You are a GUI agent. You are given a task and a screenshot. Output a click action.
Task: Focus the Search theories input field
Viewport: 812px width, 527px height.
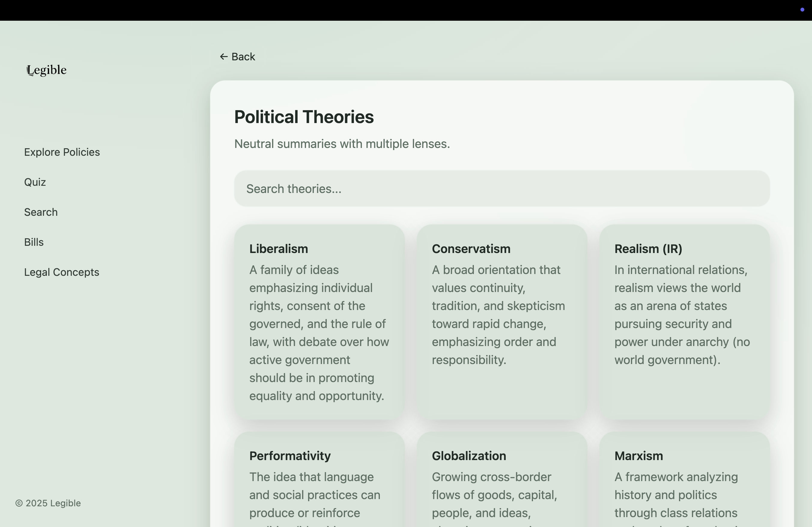501,188
